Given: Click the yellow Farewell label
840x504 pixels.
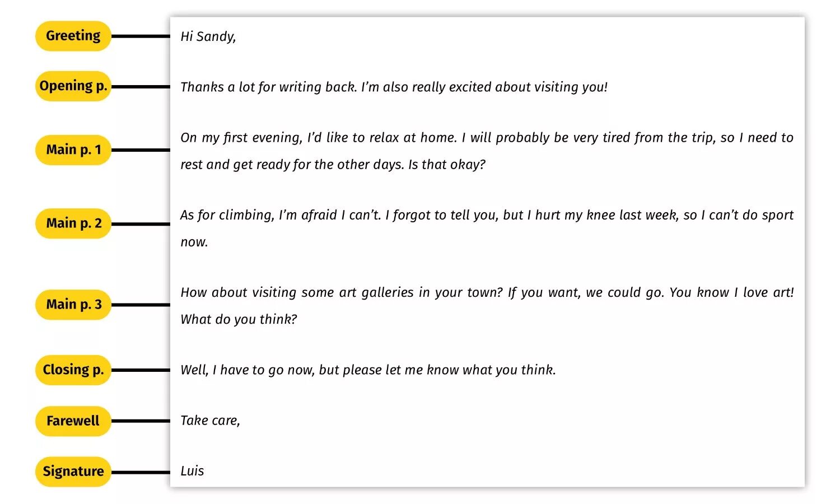Looking at the screenshot, I should (73, 421).
